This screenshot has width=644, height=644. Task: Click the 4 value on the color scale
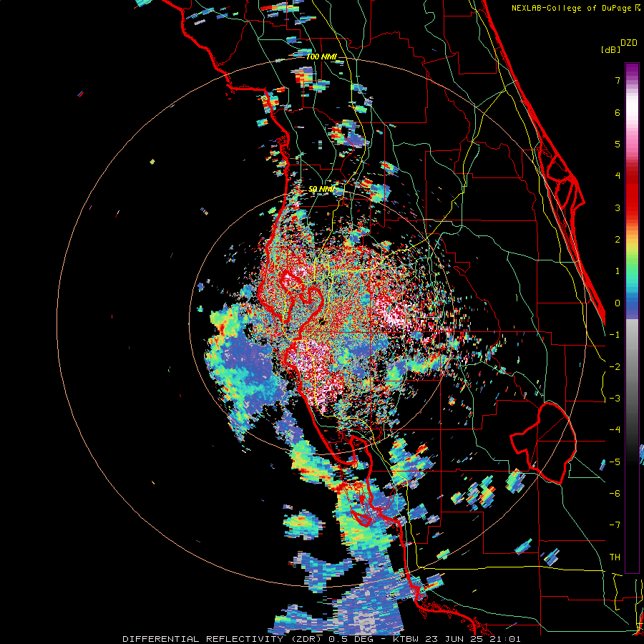(x=618, y=176)
